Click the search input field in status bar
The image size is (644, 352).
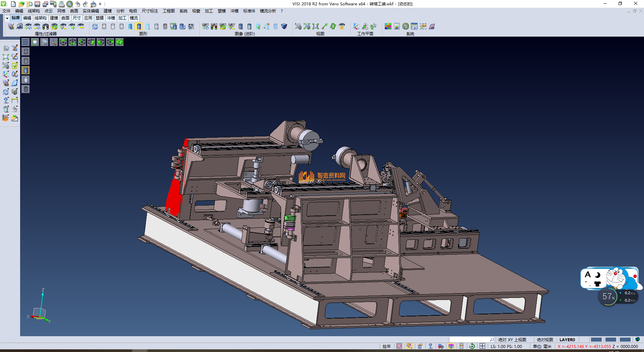470,340
